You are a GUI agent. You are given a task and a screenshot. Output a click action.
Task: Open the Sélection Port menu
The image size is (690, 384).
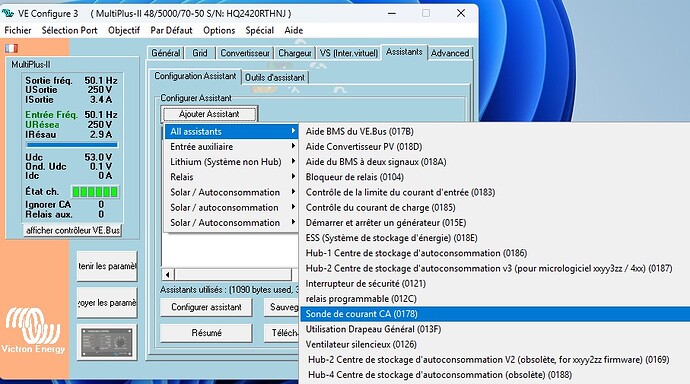tap(70, 30)
